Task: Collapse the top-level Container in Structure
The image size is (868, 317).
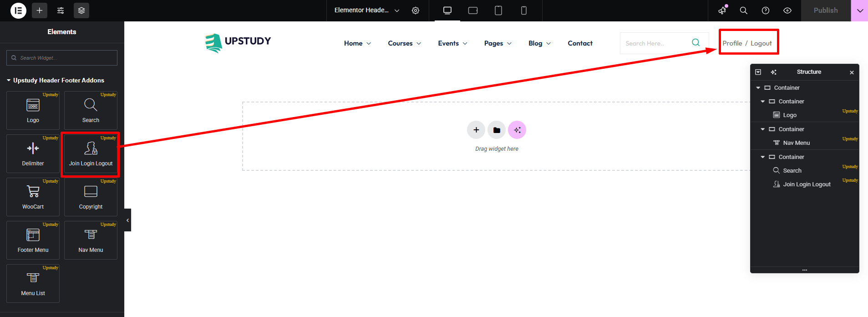Action: pyautogui.click(x=758, y=88)
